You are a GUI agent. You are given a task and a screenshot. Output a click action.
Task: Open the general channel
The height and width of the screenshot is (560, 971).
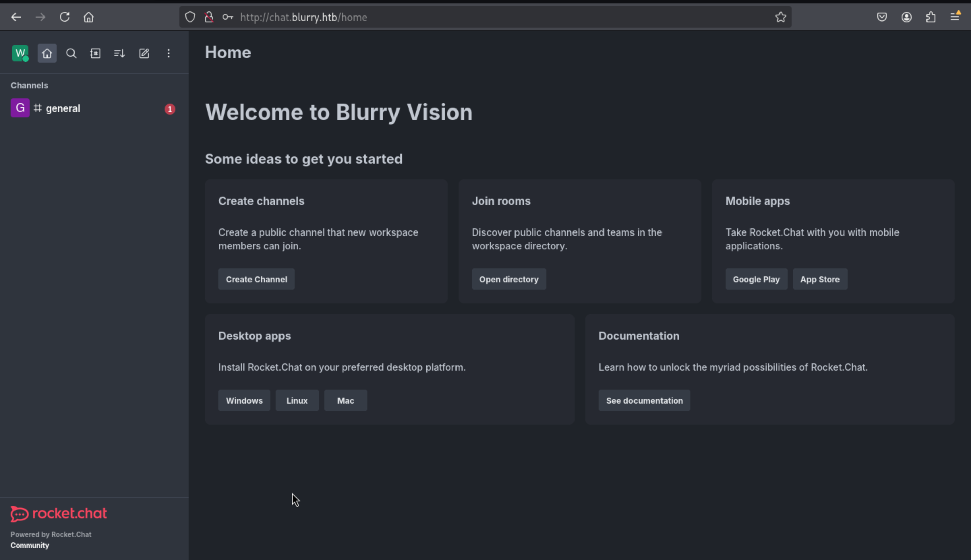pos(94,108)
